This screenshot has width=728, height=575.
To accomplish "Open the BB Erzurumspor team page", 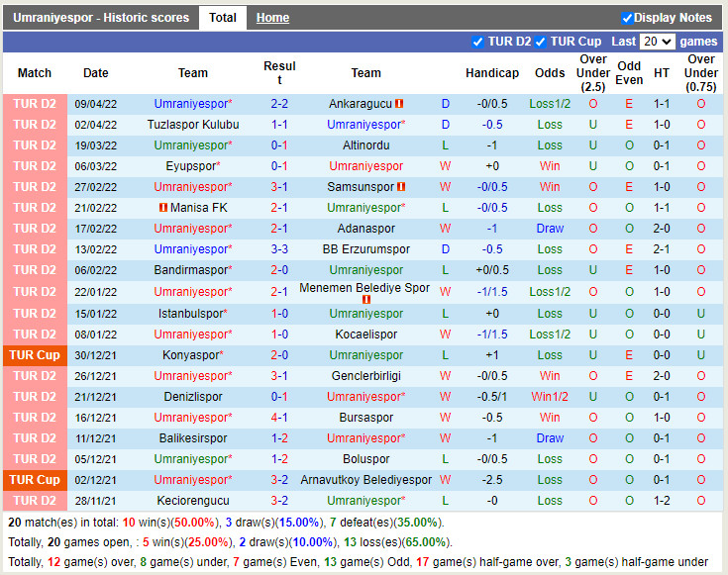I will click(x=365, y=249).
